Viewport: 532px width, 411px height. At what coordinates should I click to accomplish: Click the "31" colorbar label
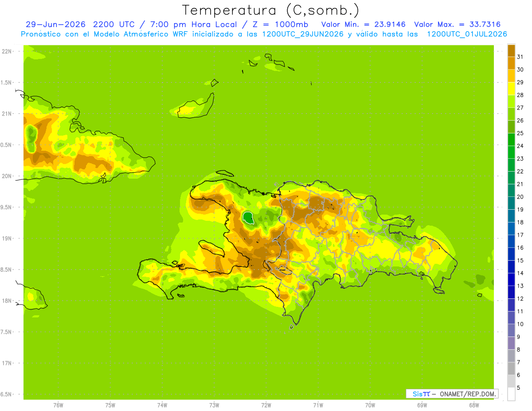tap(520, 57)
